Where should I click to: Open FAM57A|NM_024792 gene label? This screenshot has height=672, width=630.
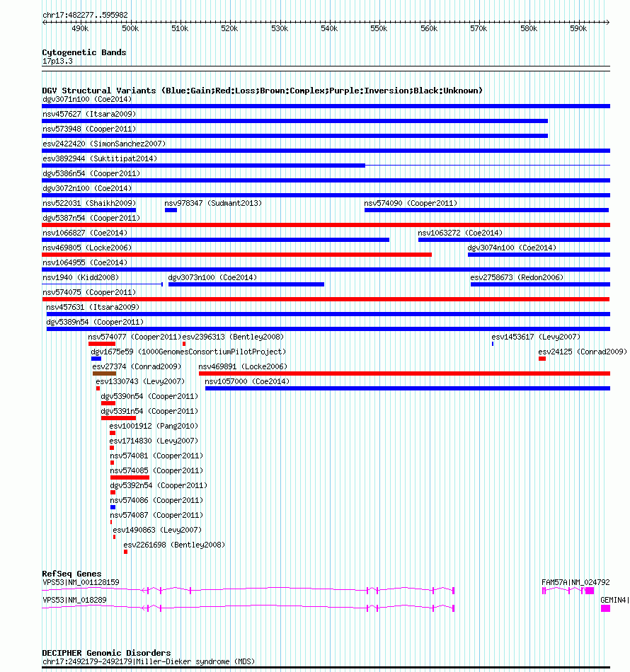[x=575, y=582]
